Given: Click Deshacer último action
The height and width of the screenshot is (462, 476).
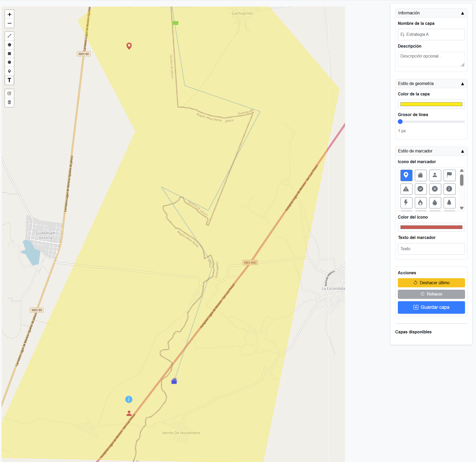Looking at the screenshot, I should click(x=431, y=283).
